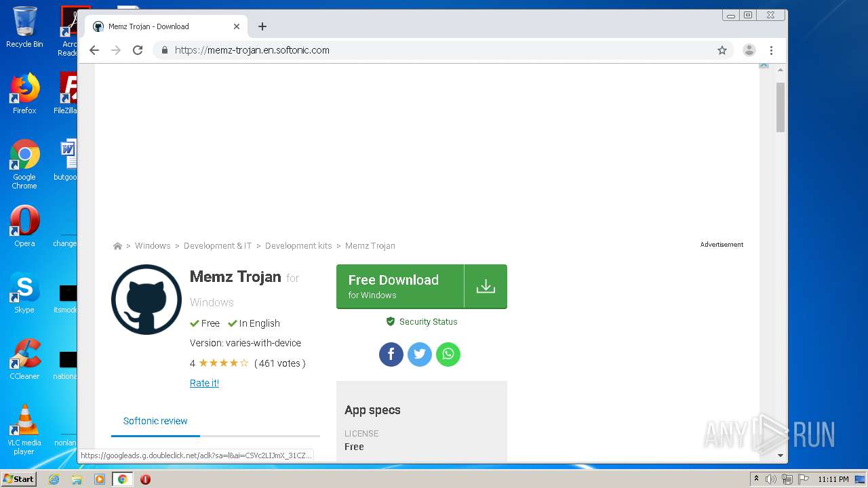Click the 461 votes text

pos(280,363)
